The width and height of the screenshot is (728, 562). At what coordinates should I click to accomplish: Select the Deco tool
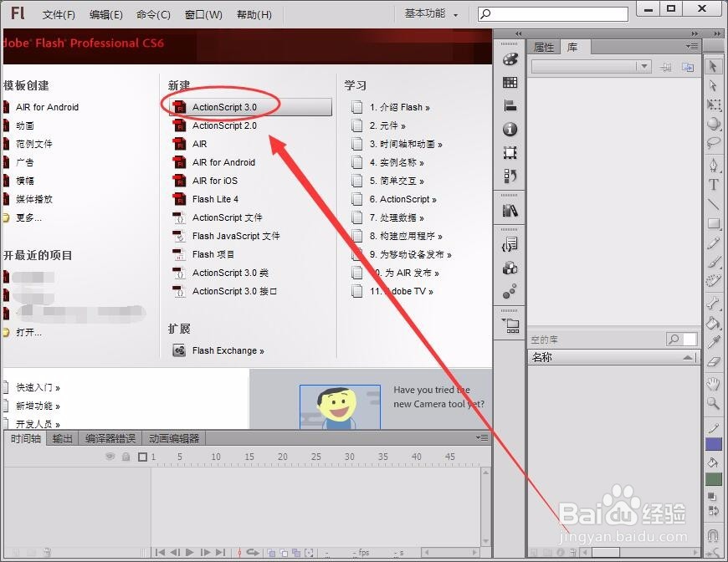click(713, 281)
